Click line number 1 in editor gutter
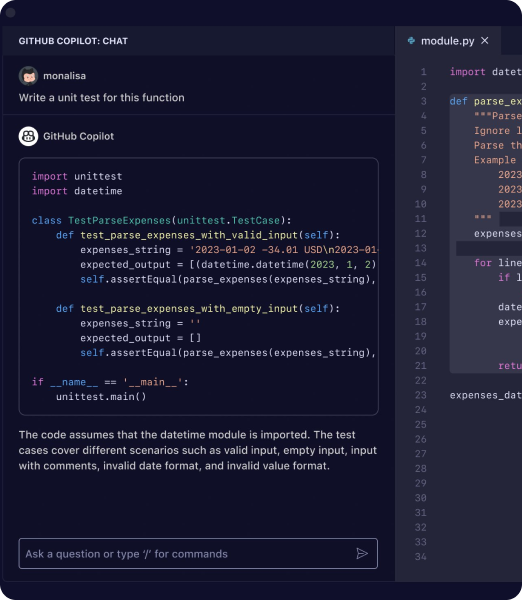Image resolution: width=522 pixels, height=600 pixels. [x=423, y=72]
